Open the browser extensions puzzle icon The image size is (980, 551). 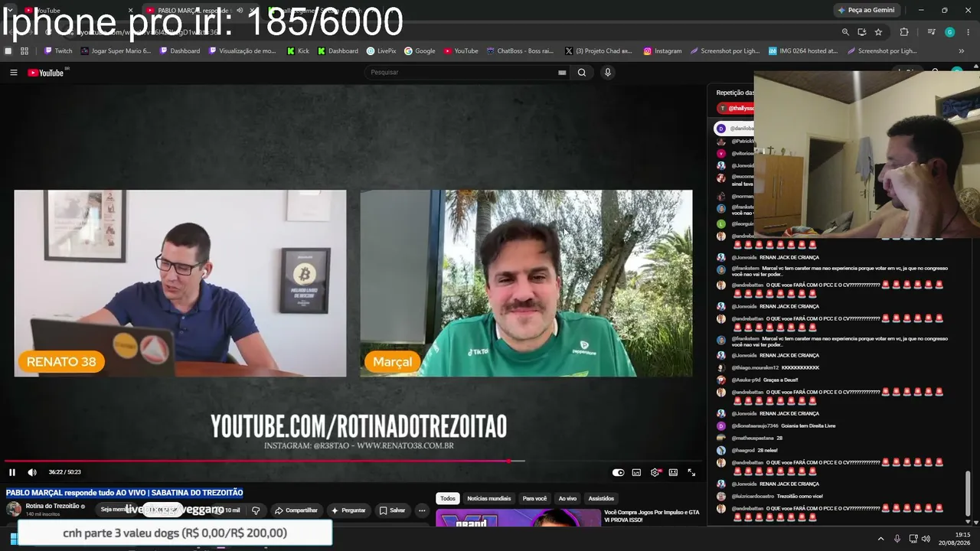point(904,32)
